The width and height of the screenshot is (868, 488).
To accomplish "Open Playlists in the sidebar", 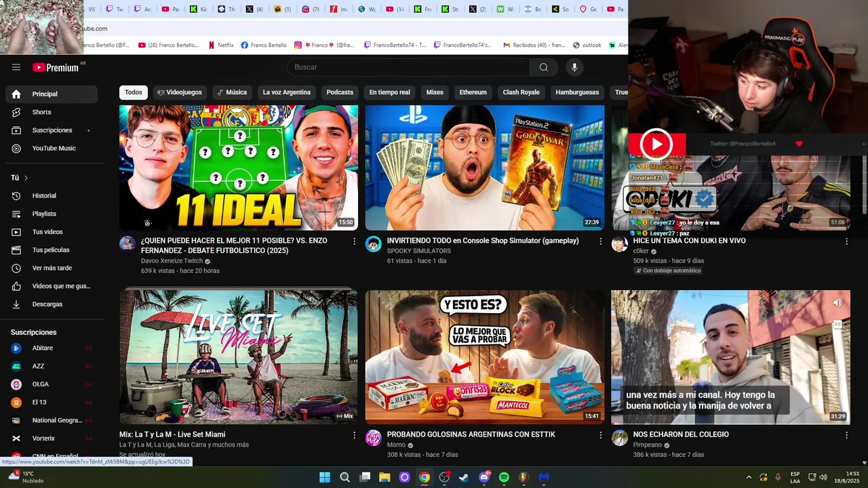I will [x=52, y=213].
